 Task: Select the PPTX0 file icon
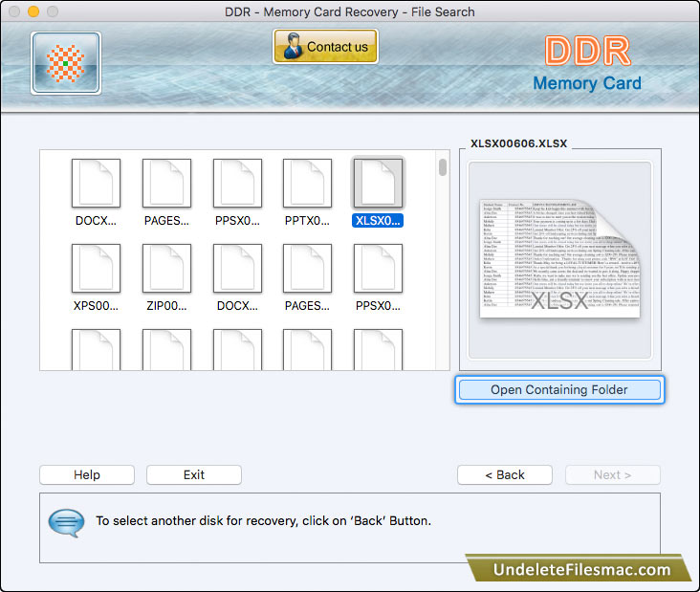[307, 183]
